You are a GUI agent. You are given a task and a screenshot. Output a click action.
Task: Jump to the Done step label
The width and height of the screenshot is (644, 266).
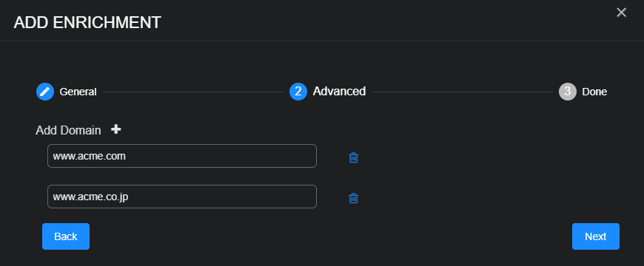click(594, 92)
